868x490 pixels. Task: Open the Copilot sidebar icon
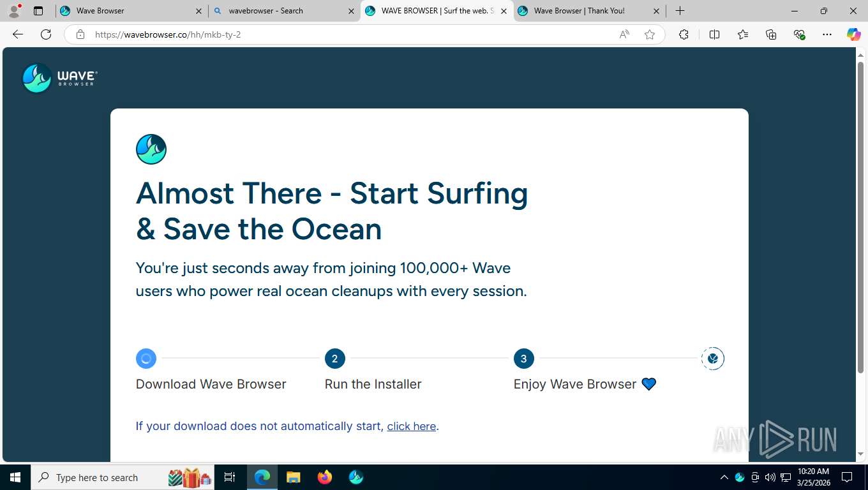click(x=853, y=34)
